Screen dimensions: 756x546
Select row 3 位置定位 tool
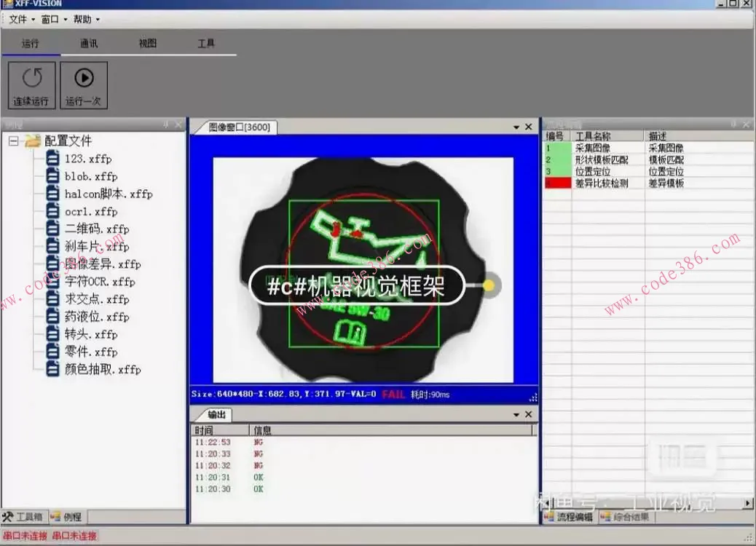coord(648,171)
